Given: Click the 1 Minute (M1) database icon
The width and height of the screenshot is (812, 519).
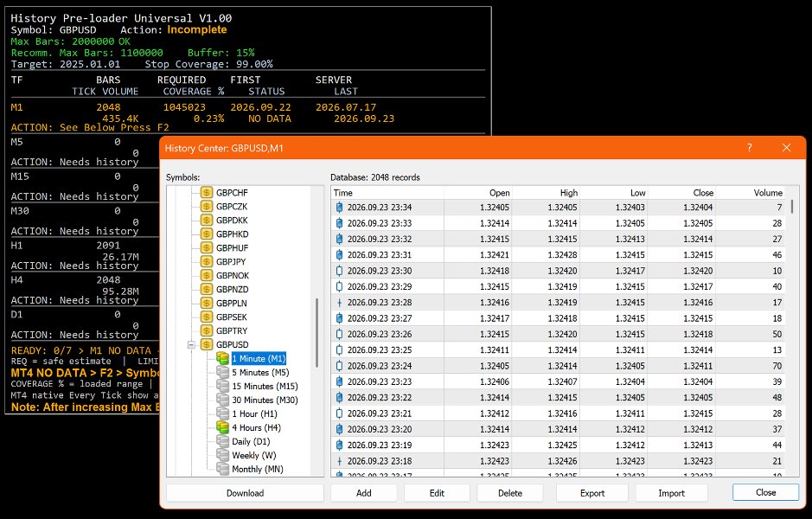Looking at the screenshot, I should click(223, 358).
